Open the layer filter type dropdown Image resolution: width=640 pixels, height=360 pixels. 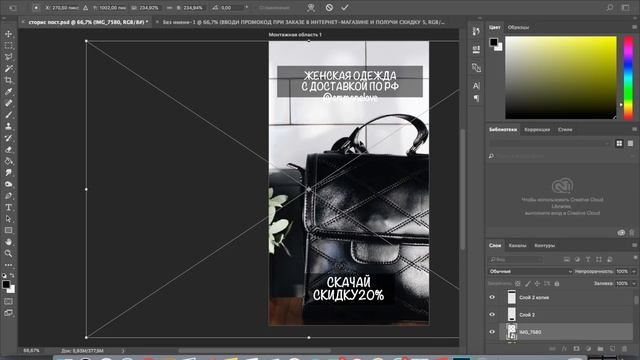(x=516, y=259)
